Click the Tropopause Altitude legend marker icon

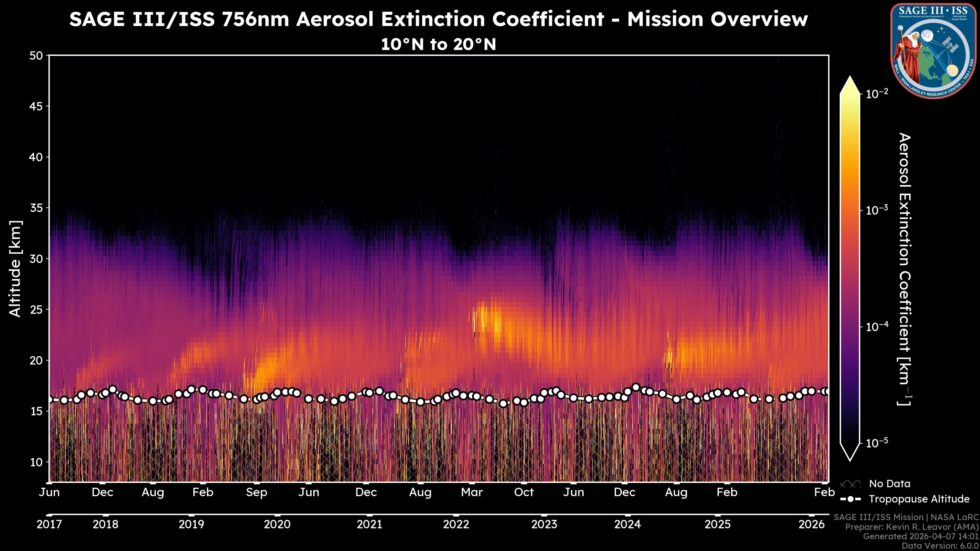(850, 499)
